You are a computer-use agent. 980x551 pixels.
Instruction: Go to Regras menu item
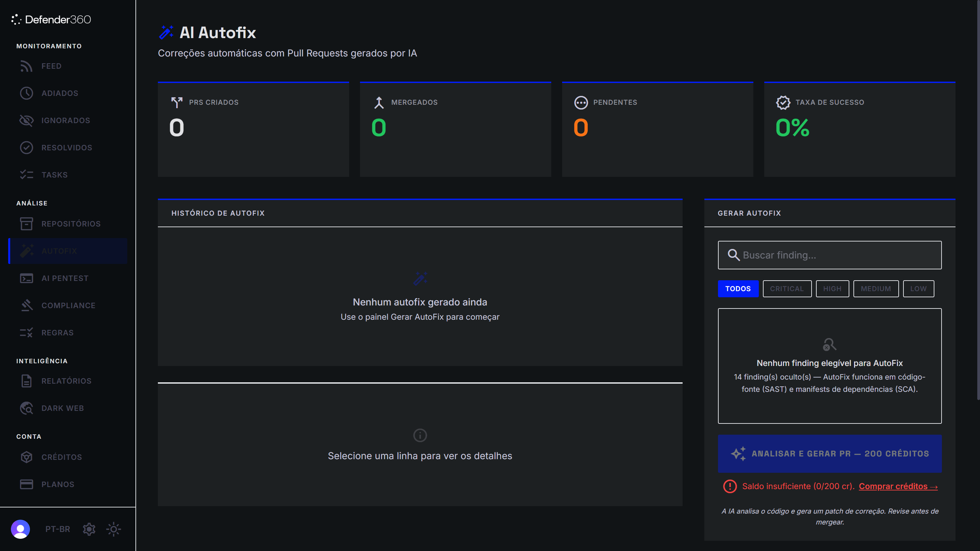[68, 333]
